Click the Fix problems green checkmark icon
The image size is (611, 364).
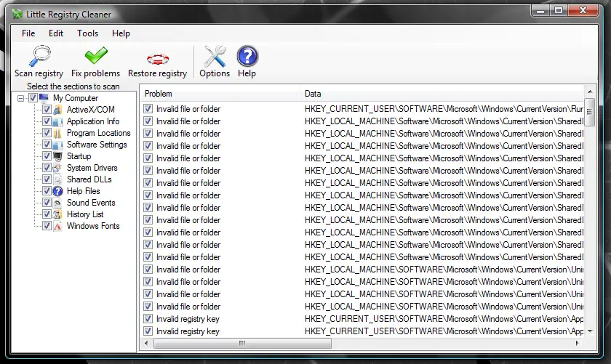point(96,56)
